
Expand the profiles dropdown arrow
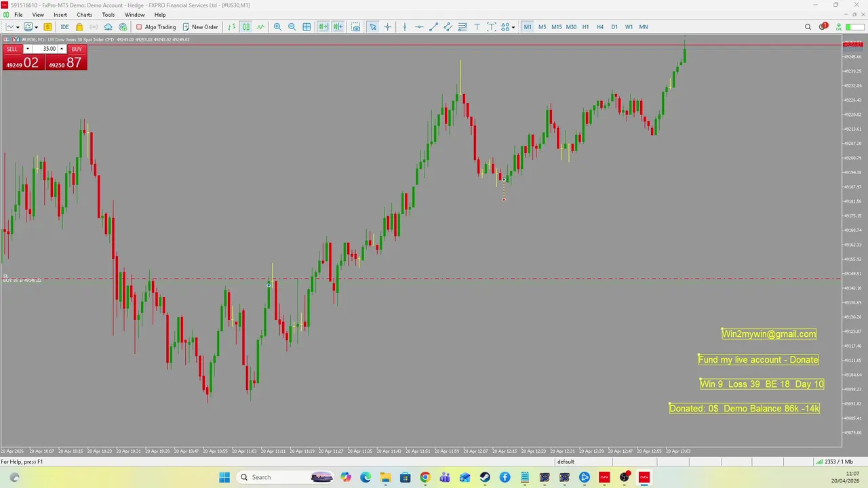click(37, 27)
